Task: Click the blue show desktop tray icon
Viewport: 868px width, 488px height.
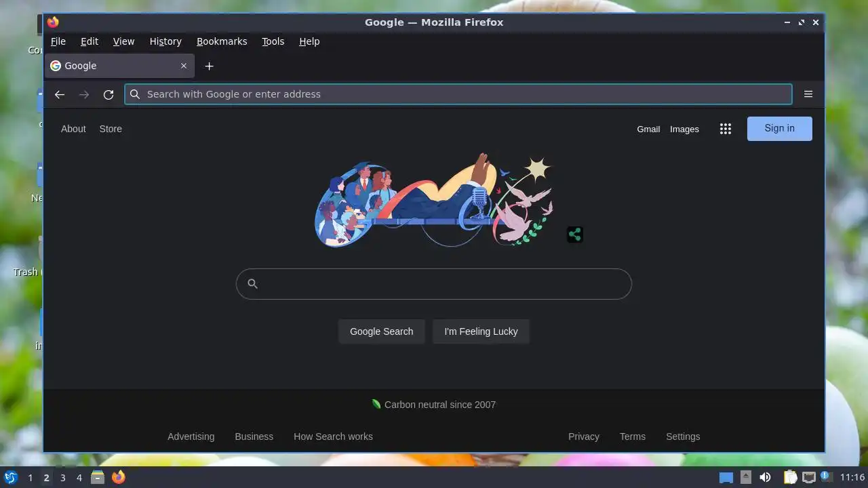Action: point(726,478)
